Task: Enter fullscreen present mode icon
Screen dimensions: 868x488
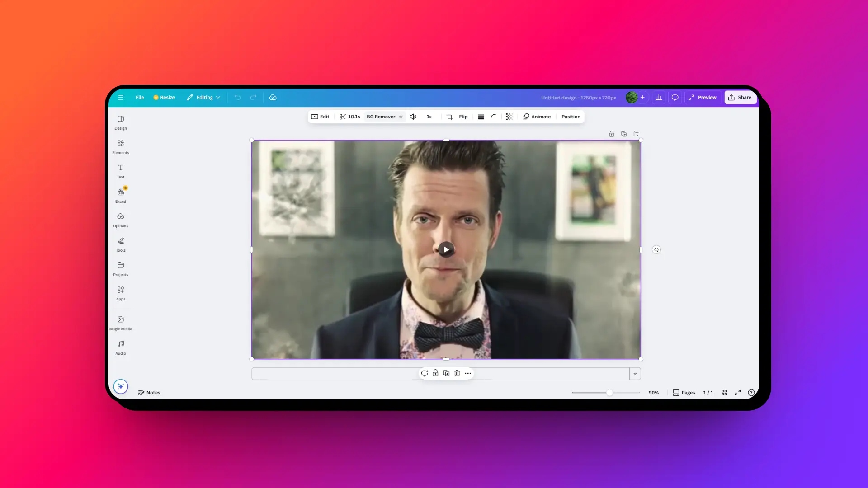Action: (738, 393)
